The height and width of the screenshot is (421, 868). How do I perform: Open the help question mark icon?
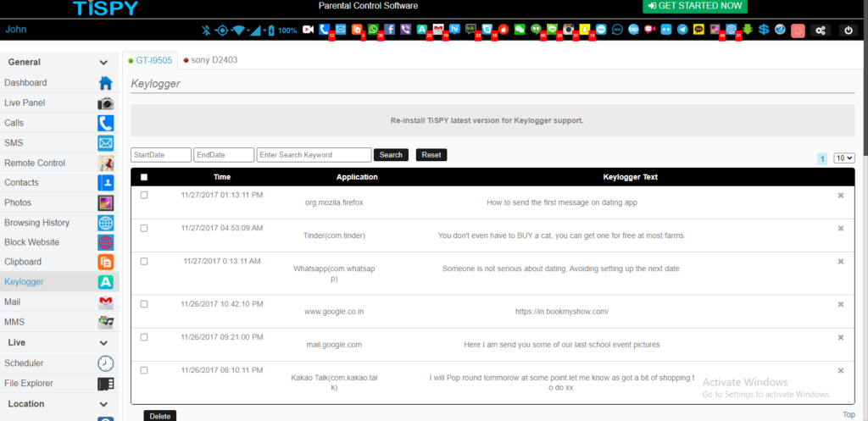point(780,30)
